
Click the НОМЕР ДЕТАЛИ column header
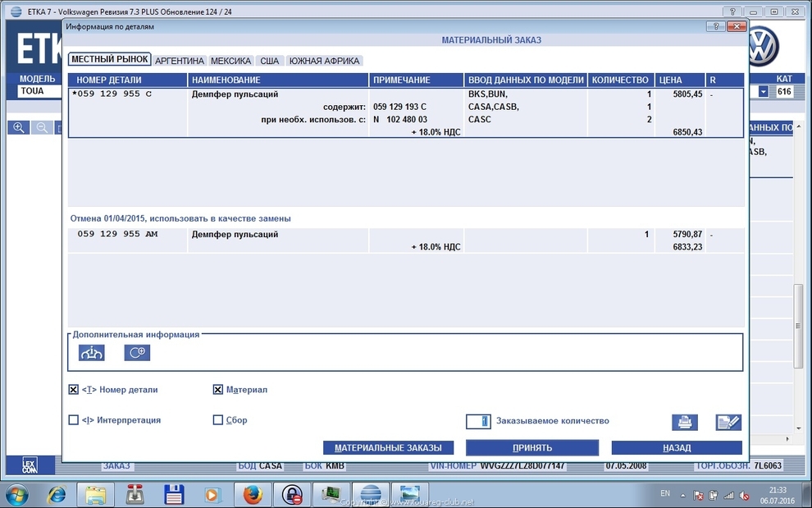[127, 80]
